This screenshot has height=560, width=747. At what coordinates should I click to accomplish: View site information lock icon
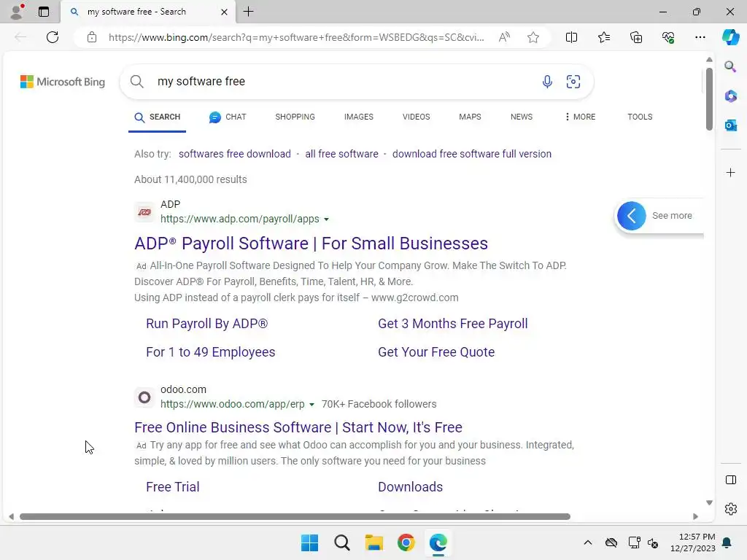coord(92,37)
